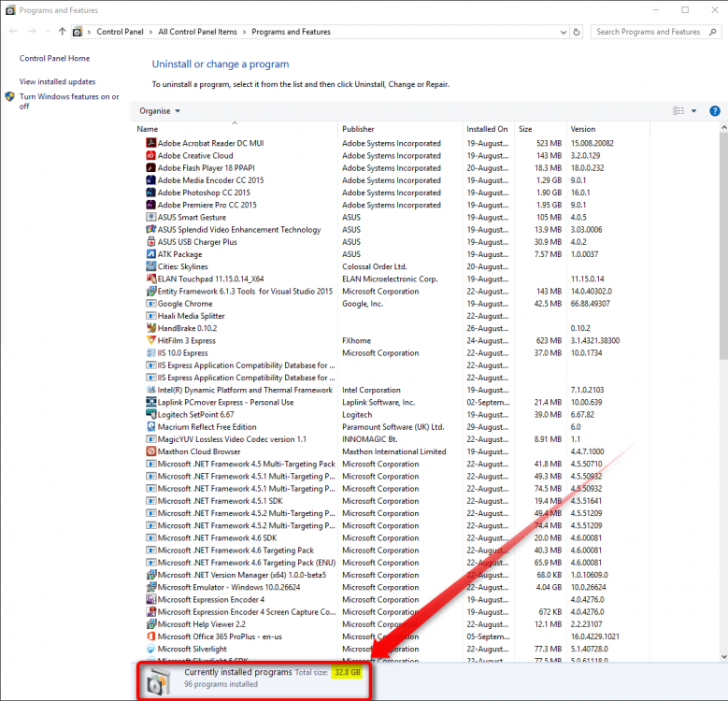
Task: Click the Adobe Acrobat Reader DC icon
Action: pyautogui.click(x=150, y=143)
